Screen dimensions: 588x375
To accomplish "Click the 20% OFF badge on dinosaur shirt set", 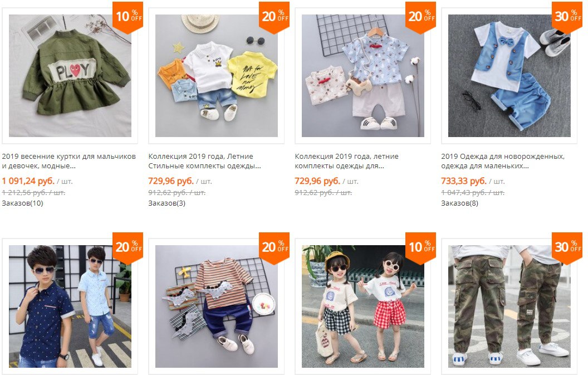I will [x=274, y=248].
